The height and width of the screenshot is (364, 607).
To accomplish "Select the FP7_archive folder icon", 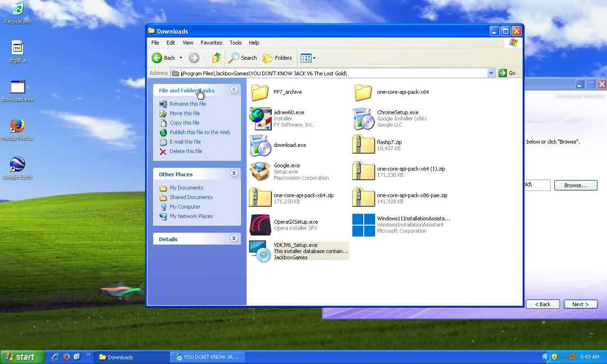I will [260, 92].
